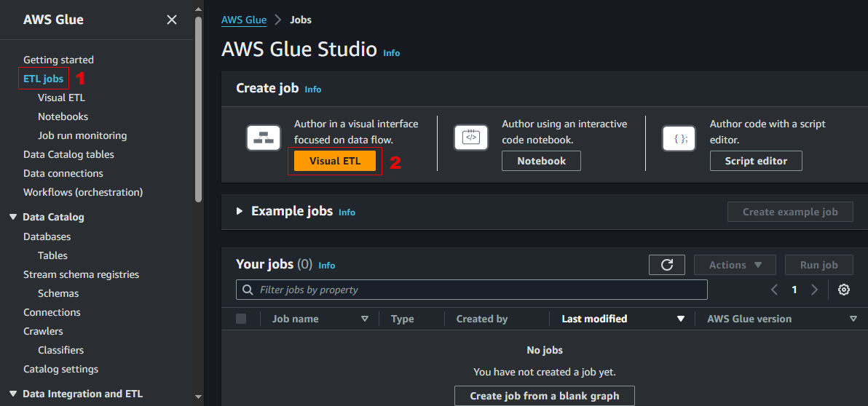Screen dimensions: 868x406
Task: Click the Notebook button
Action: click(541, 161)
